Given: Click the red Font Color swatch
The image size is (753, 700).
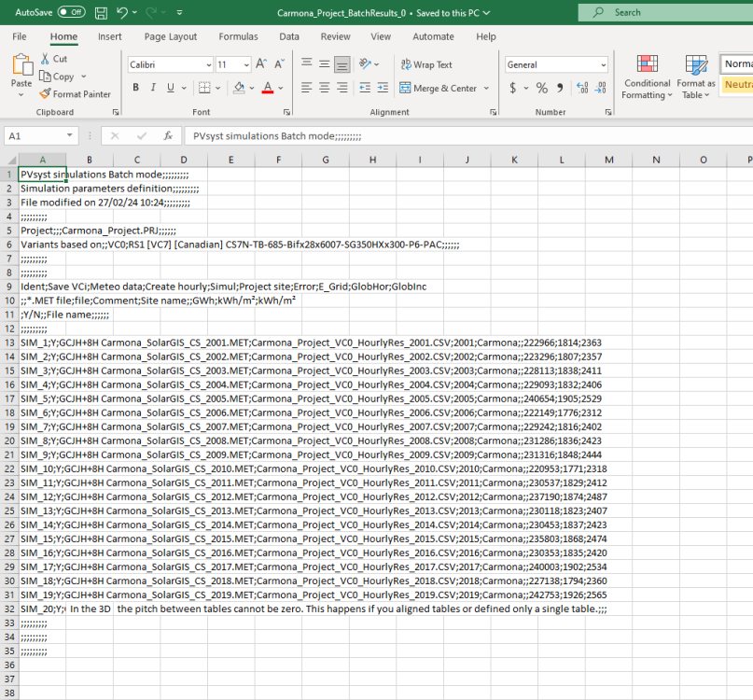Looking at the screenshot, I should click(x=268, y=88).
